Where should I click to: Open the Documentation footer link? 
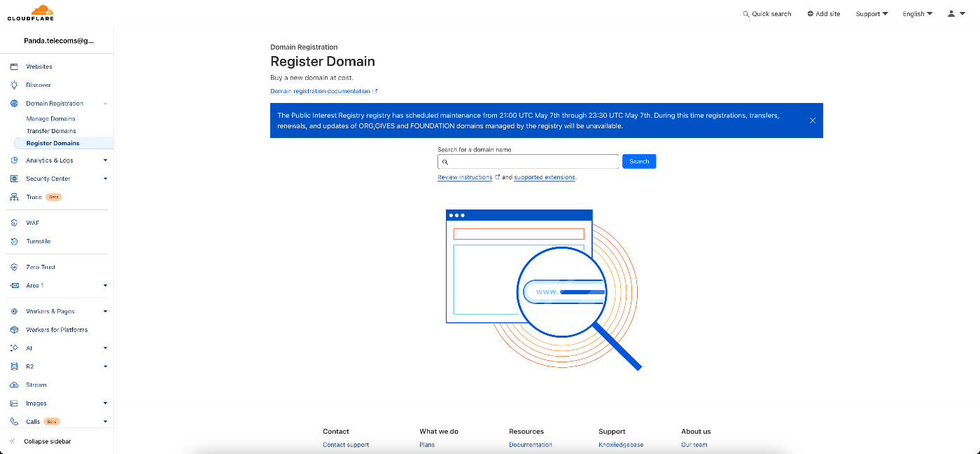pos(531,445)
